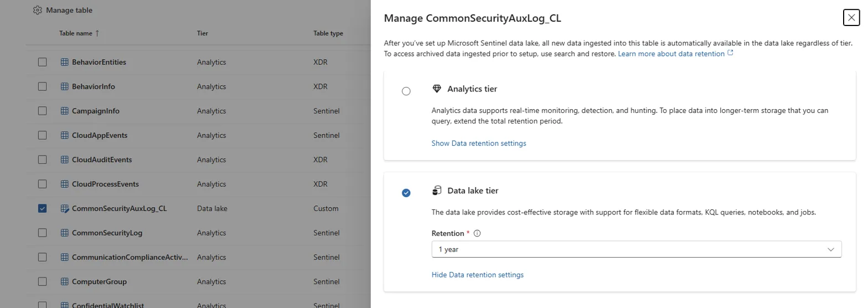Open Learn more about data retention link
The height and width of the screenshot is (308, 868).
click(x=675, y=54)
